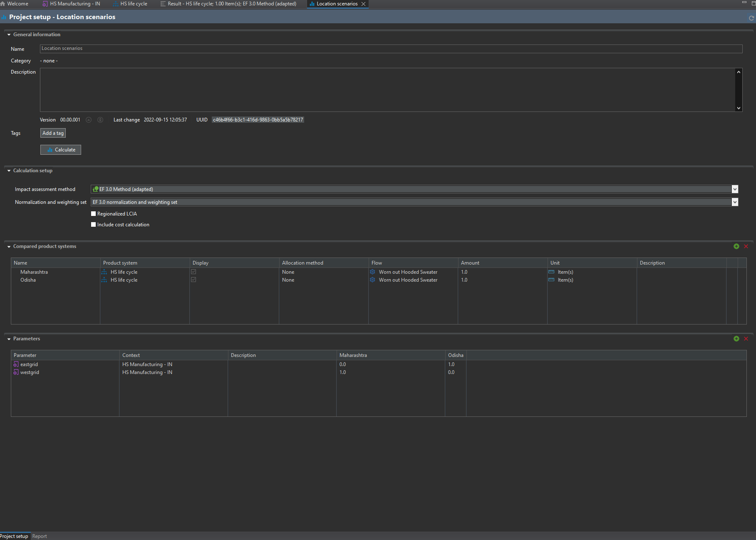
Task: Click the HS life cycle icon in Maharashtra row
Action: 104,272
